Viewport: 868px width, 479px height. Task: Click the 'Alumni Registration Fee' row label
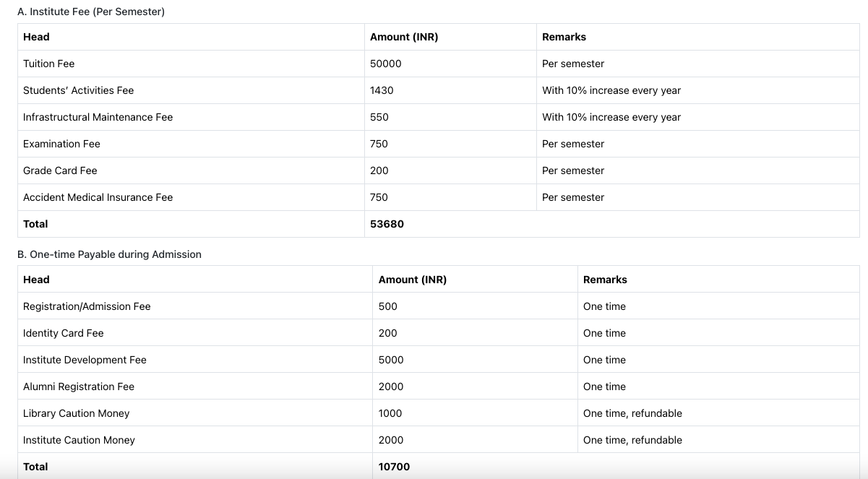[x=80, y=387]
